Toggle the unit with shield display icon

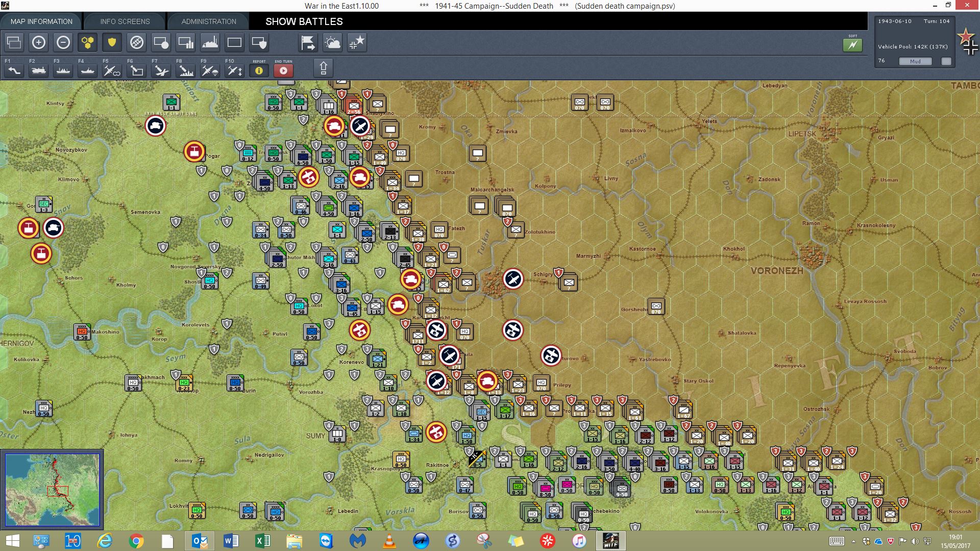(259, 42)
